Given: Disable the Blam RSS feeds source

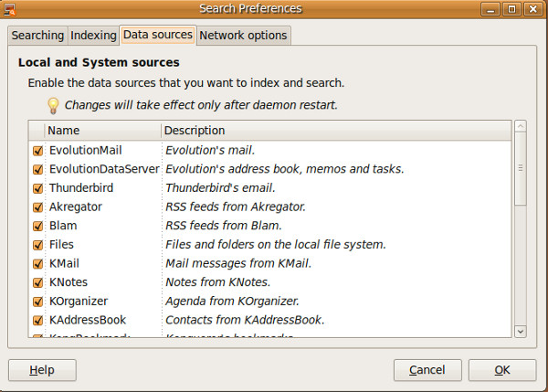Looking at the screenshot, I should pyautogui.click(x=37, y=227).
